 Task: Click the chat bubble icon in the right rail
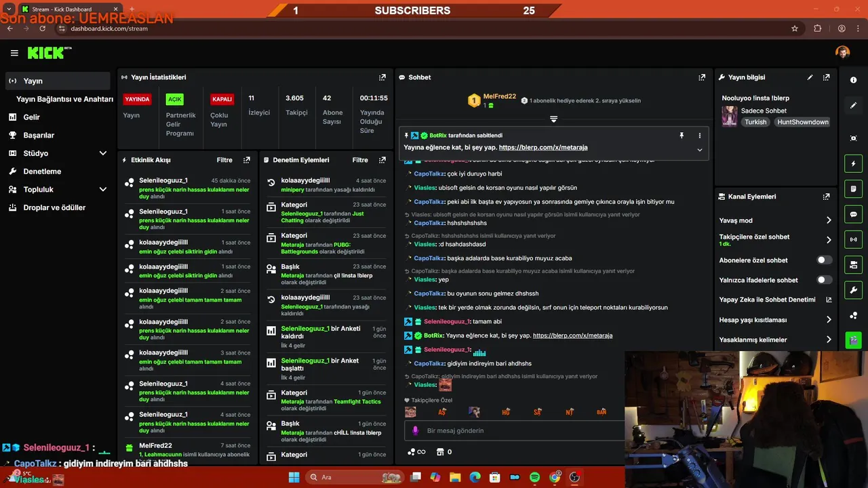[x=853, y=214]
